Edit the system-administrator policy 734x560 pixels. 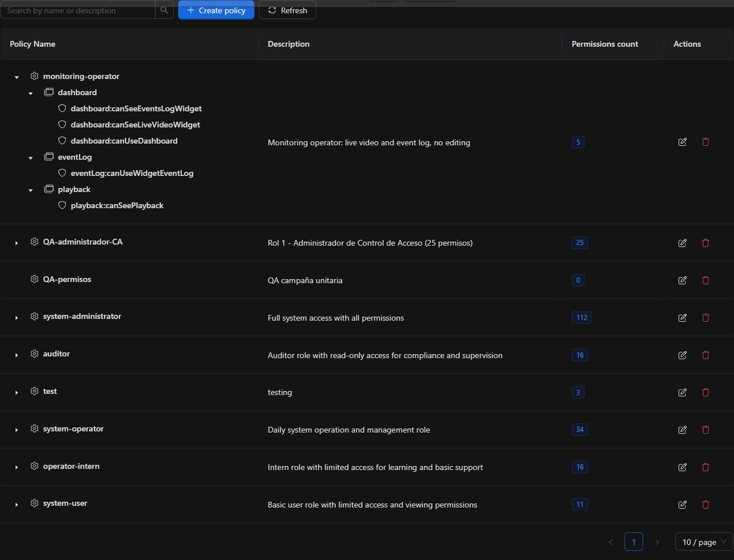pyautogui.click(x=682, y=318)
